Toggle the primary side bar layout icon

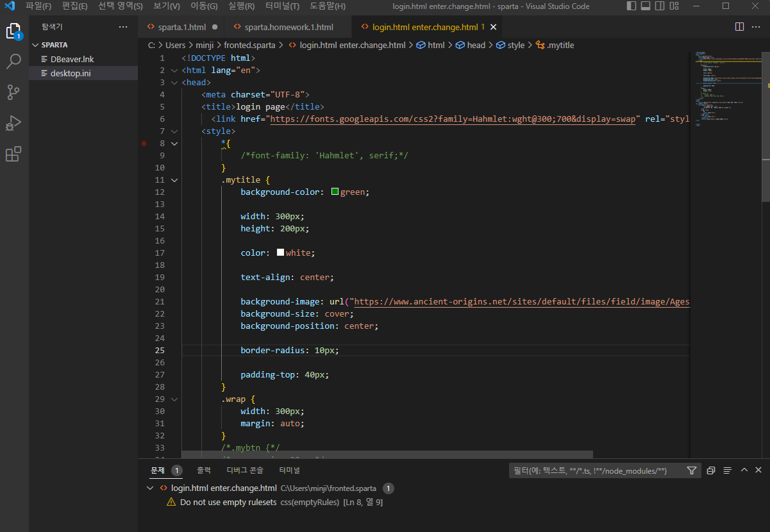pyautogui.click(x=632, y=6)
